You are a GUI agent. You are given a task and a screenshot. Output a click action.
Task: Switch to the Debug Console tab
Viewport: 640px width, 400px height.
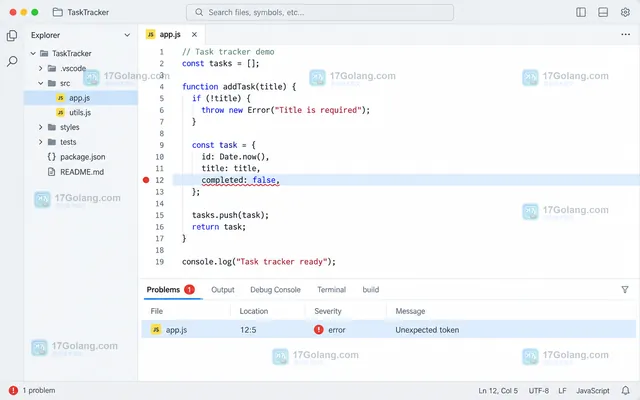275,289
